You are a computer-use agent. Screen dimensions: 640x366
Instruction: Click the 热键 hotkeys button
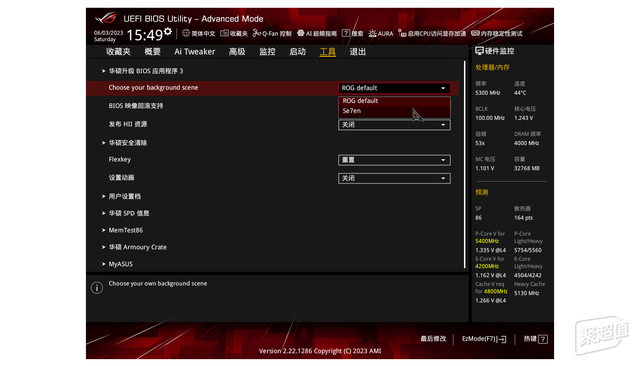536,339
